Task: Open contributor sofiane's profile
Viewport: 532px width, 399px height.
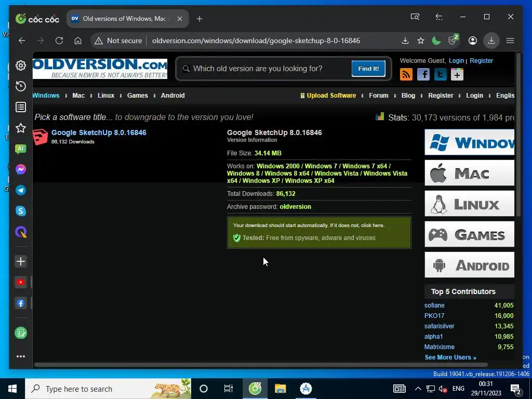Action: (x=434, y=305)
